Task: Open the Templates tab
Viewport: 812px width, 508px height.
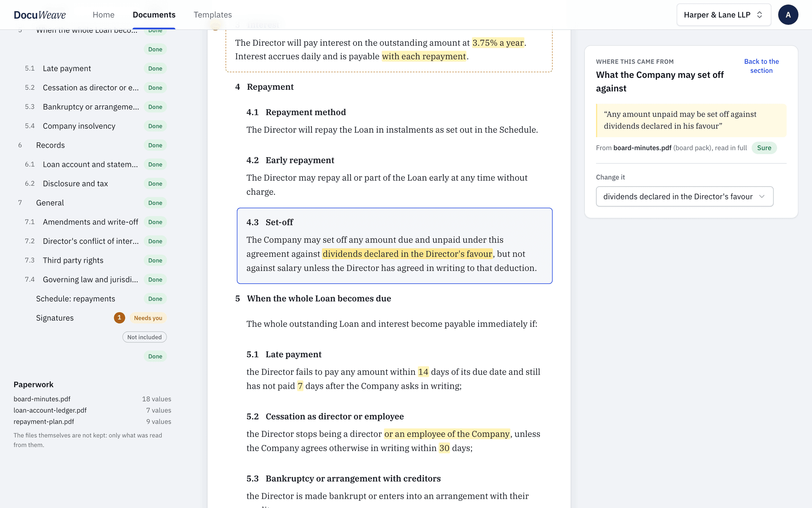Action: 212,15
